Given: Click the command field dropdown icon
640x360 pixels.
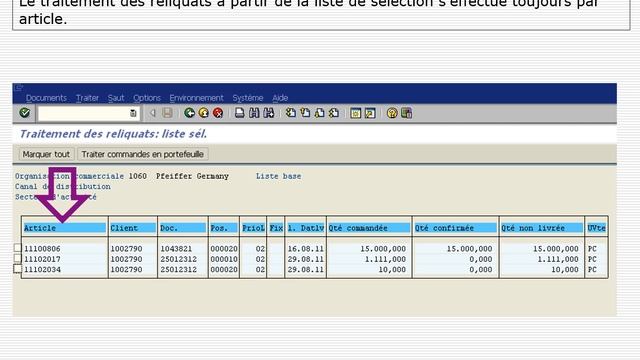Looking at the screenshot, I should coord(133,113).
